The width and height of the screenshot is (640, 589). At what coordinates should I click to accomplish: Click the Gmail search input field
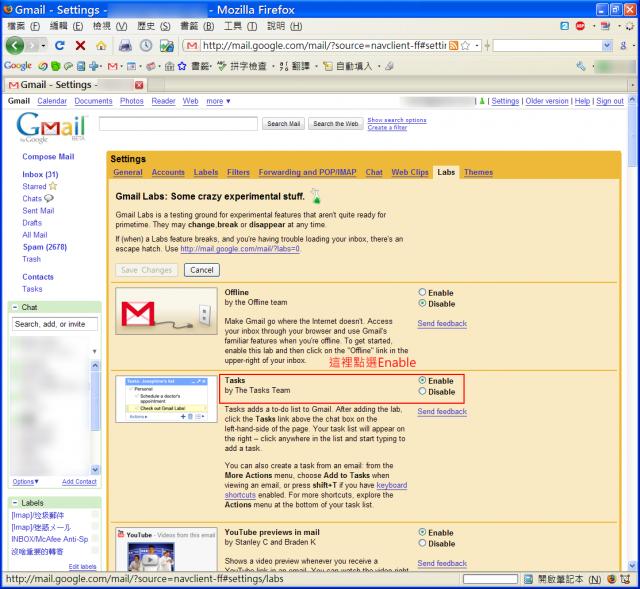tap(178, 124)
